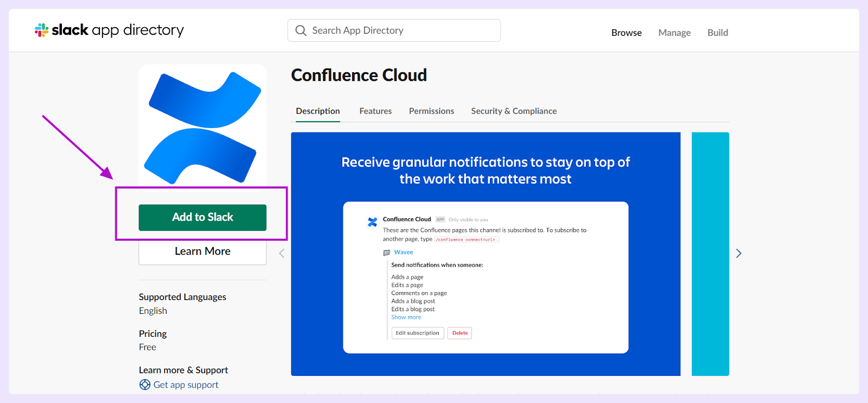
Task: Click the Edits a blog post text
Action: (x=413, y=309)
